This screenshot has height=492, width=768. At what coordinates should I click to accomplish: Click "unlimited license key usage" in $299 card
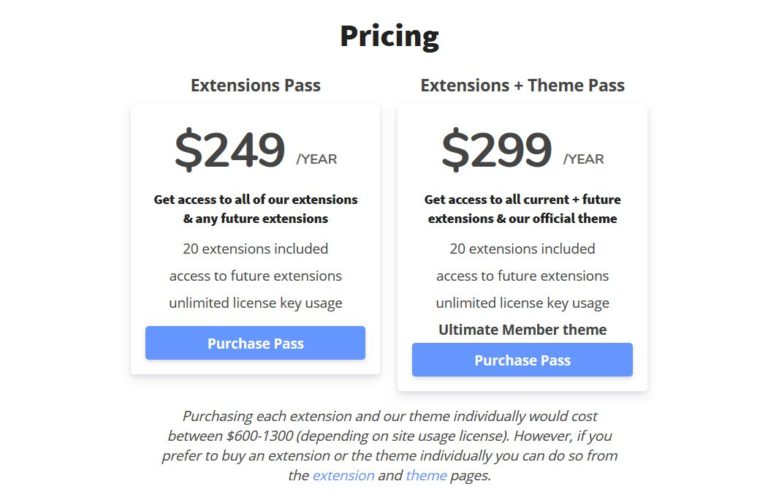[x=522, y=303]
